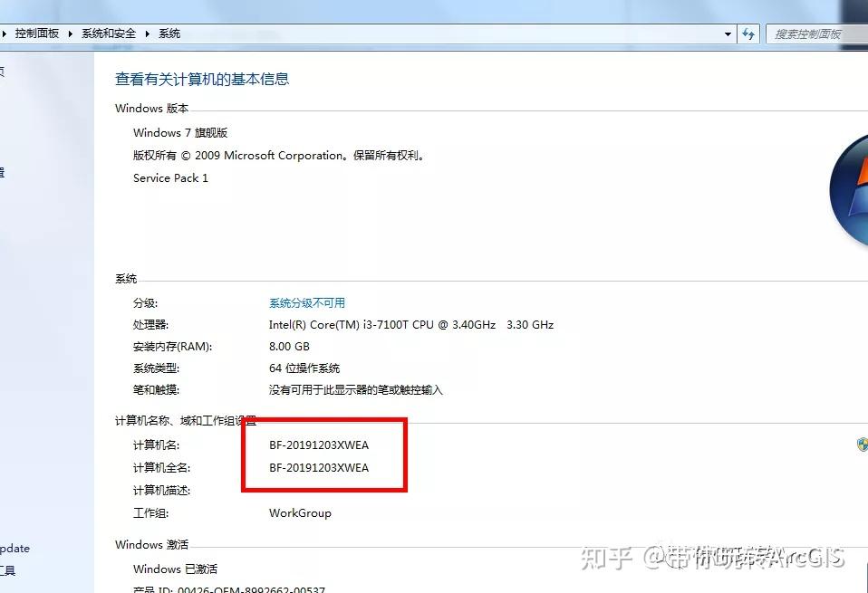Select 没有可用于此显示器的笔或触控输入 text
The image size is (868, 593).
355,390
